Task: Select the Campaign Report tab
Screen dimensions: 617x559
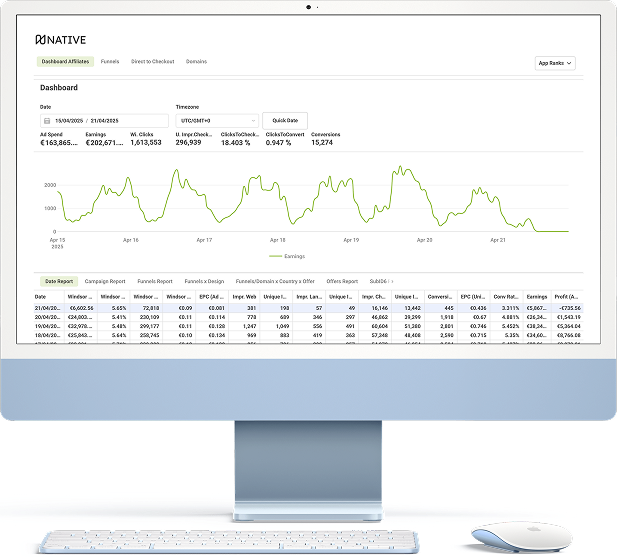Action: (x=105, y=281)
